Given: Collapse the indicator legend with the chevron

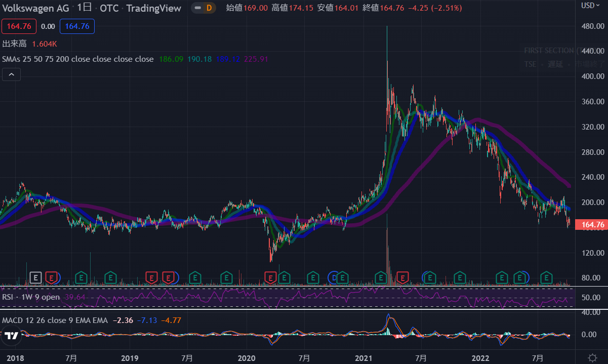Looking at the screenshot, I should click(x=11, y=75).
